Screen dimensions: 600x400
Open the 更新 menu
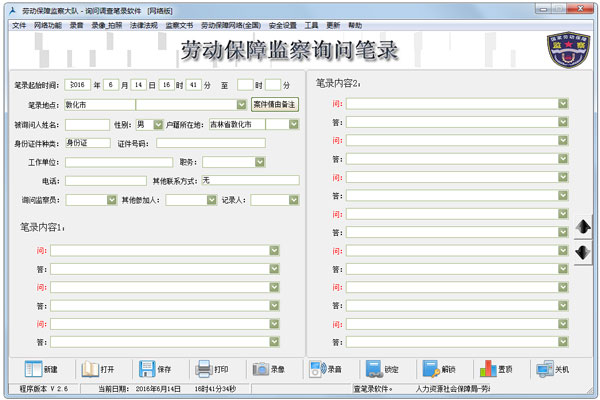click(333, 25)
